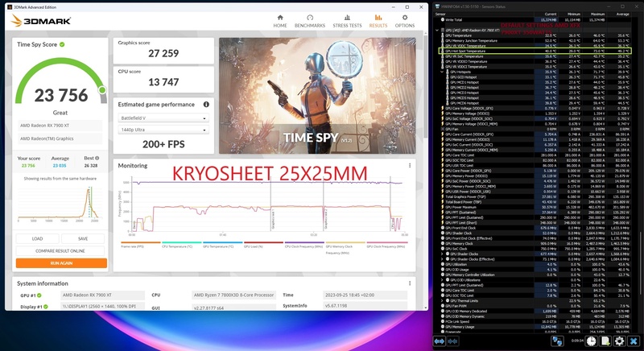Click the Maximum column header in HWiNFO
The height and width of the screenshot is (351, 644).
(x=599, y=14)
